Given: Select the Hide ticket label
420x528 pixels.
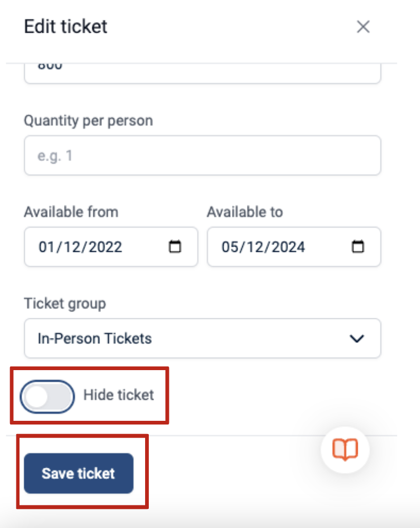Looking at the screenshot, I should coord(119,394).
